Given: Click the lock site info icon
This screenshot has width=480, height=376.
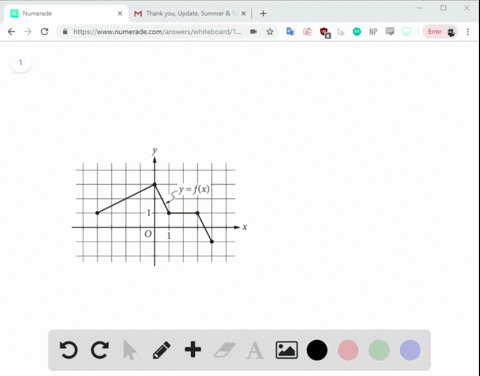Looking at the screenshot, I should (65, 32).
